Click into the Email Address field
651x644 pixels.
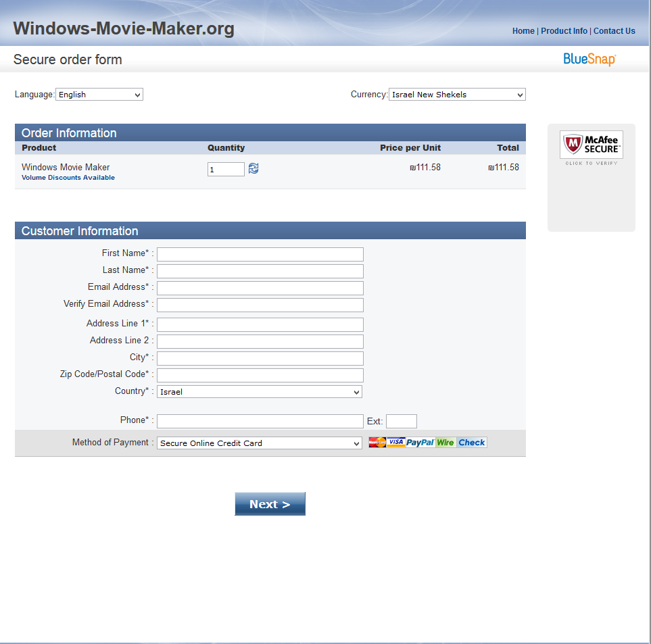(x=260, y=288)
